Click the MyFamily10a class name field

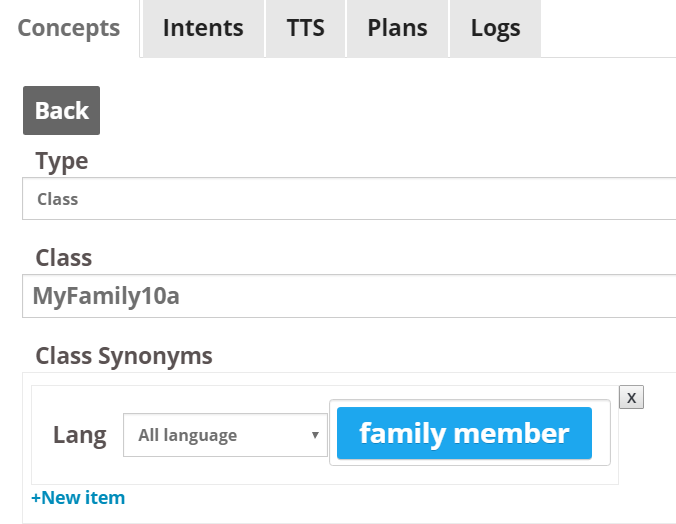(349, 296)
